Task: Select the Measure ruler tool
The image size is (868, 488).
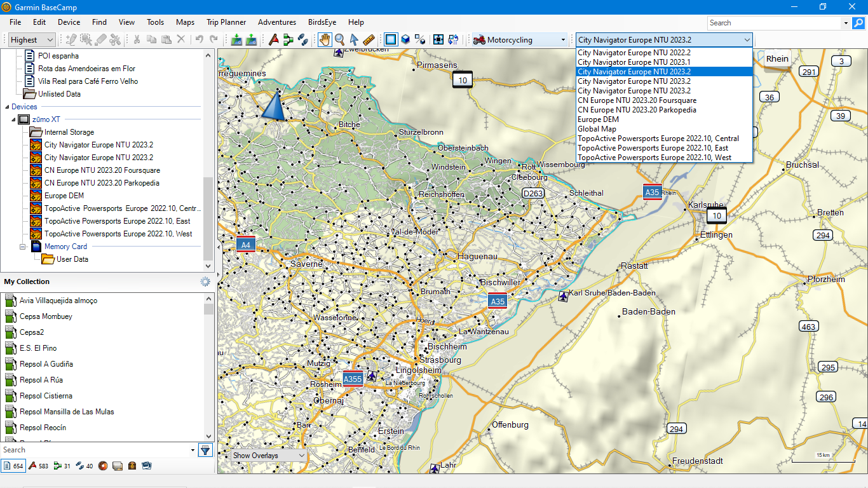Action: click(369, 39)
